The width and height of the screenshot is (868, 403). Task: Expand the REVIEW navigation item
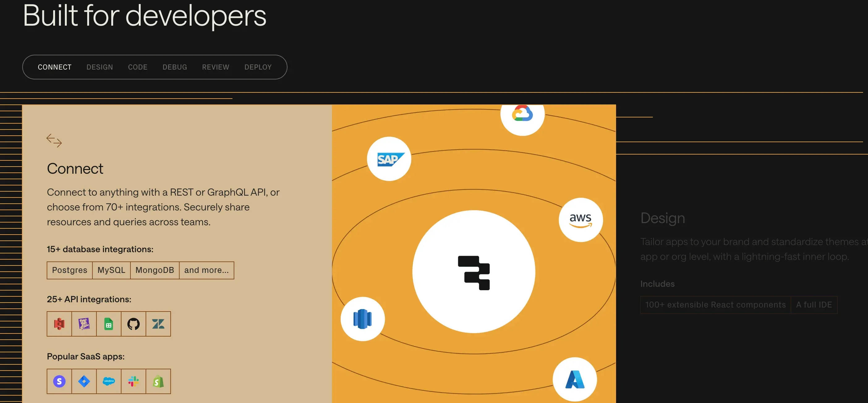(x=215, y=66)
